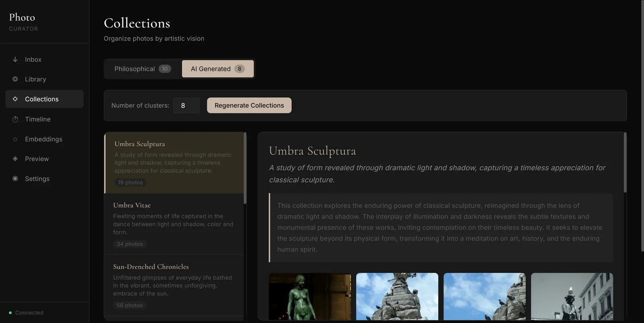Open the second monument-against-sky thumbnail
Viewport: 644px width, 323px height.
pyautogui.click(x=397, y=297)
